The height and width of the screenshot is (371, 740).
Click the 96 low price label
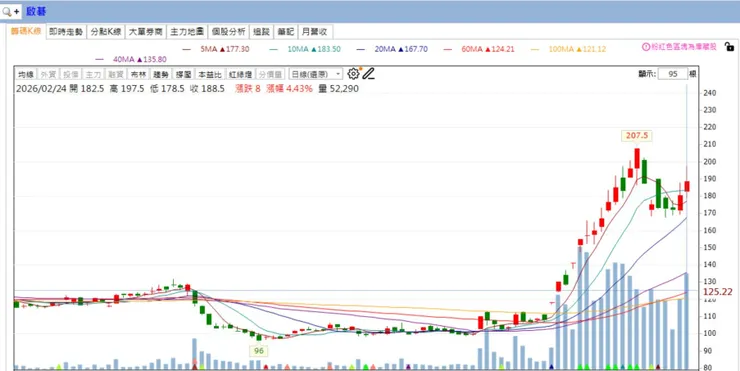coord(259,351)
